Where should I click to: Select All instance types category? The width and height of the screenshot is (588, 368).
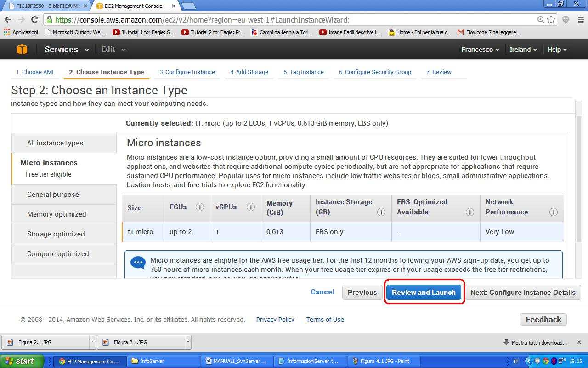[64, 143]
